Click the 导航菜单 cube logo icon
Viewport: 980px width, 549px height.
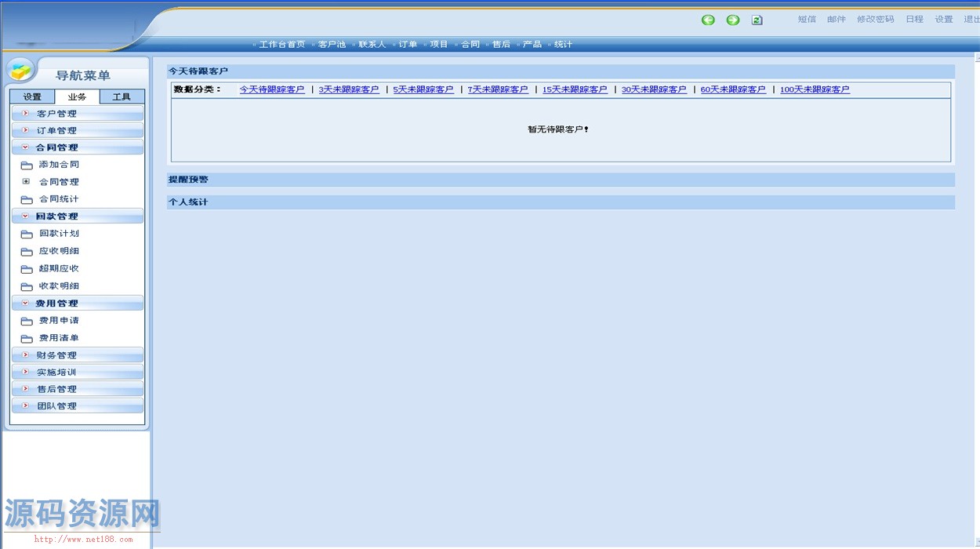click(x=21, y=71)
